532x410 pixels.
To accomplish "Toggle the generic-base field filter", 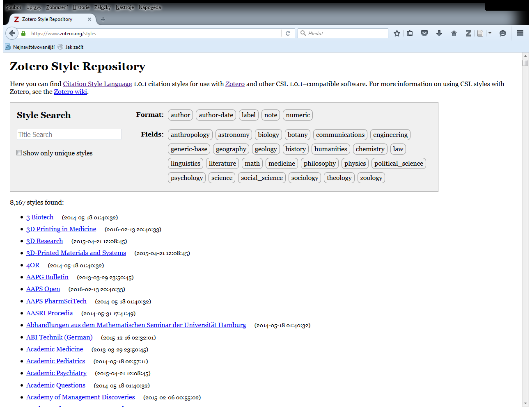I will point(189,149).
